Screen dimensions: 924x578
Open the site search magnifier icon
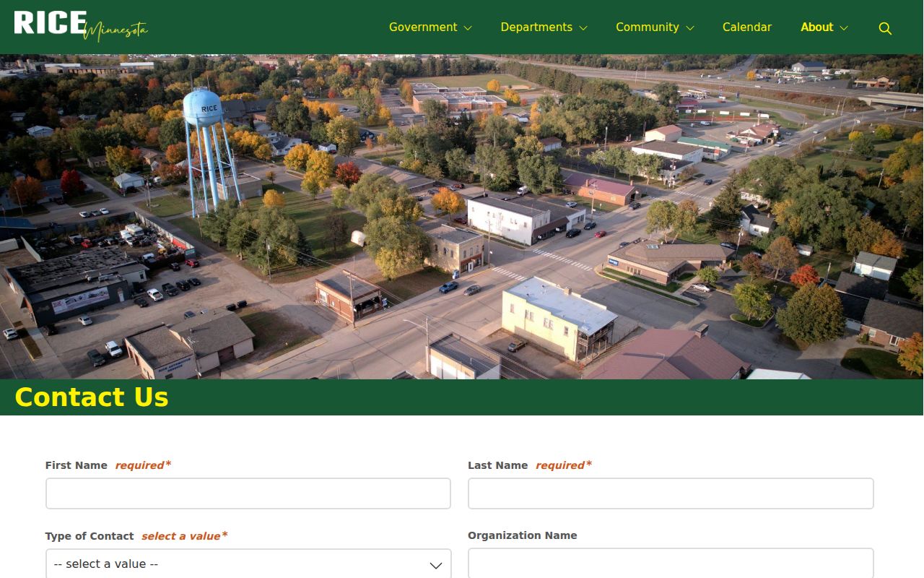tap(885, 28)
